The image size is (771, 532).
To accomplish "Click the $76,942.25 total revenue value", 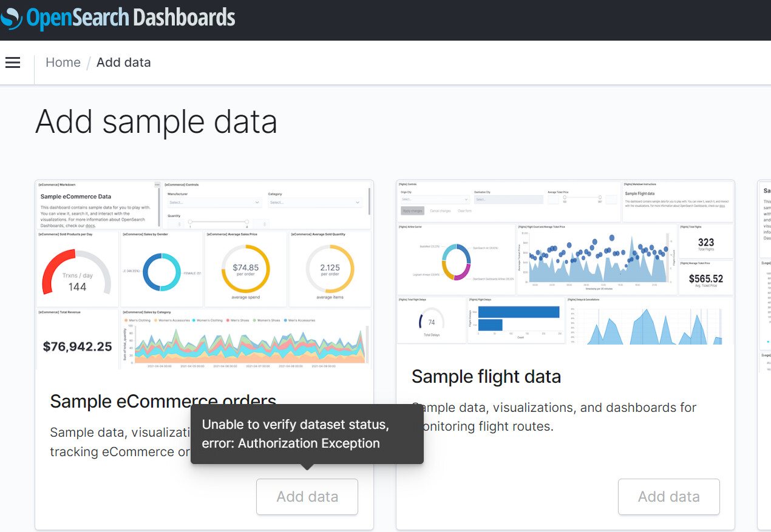I will [x=78, y=346].
